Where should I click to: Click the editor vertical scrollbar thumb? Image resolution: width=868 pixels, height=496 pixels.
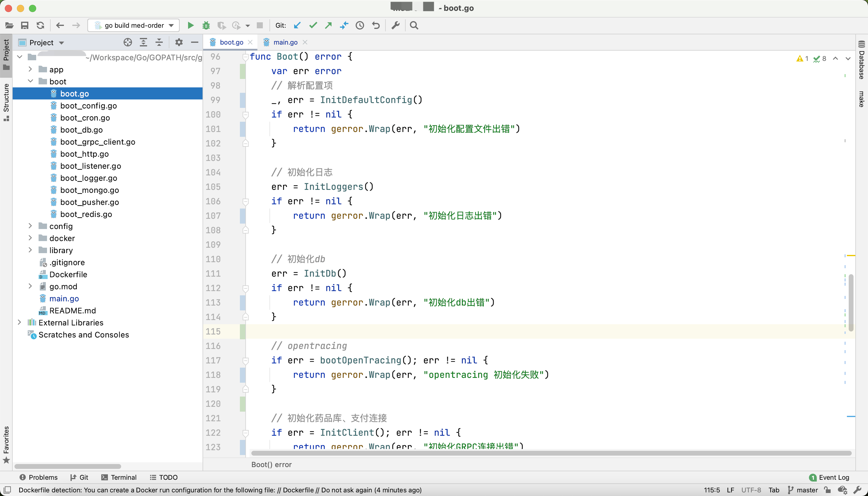(851, 303)
